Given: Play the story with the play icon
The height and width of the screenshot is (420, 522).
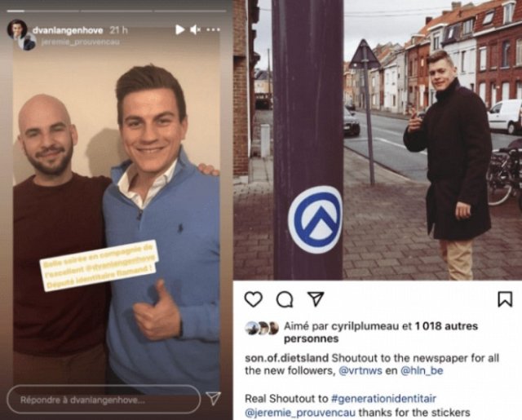Looking at the screenshot, I should [x=179, y=30].
